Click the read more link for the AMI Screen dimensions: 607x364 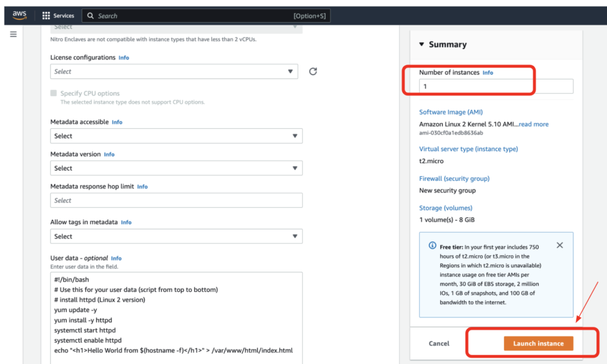[533, 124]
